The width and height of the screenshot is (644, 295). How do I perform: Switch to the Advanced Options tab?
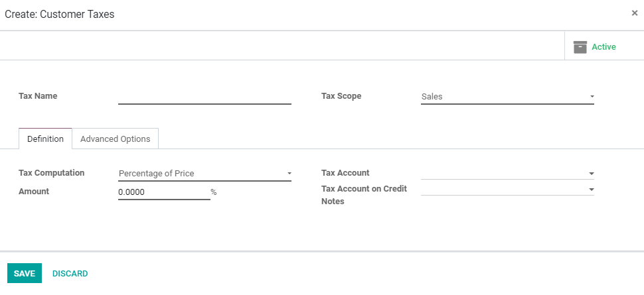click(x=116, y=139)
